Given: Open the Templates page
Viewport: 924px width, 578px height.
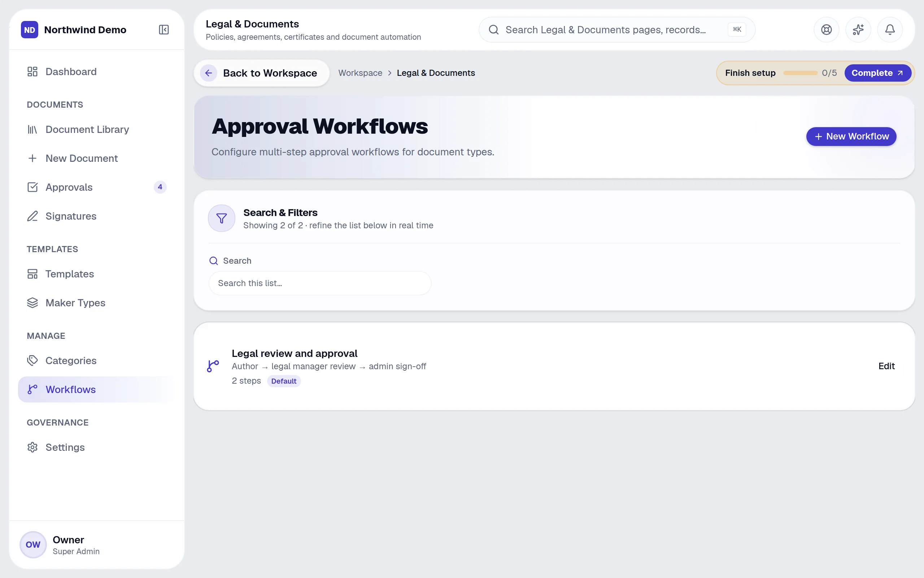Looking at the screenshot, I should [97, 274].
